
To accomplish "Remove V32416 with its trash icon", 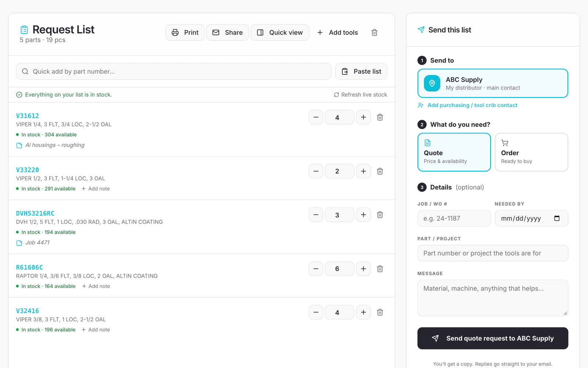I will 380,312.
